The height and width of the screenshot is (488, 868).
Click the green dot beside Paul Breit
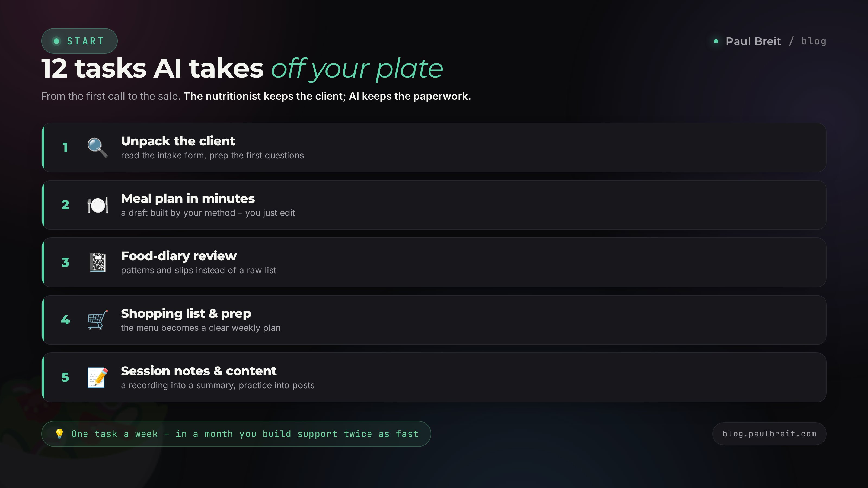tap(716, 41)
